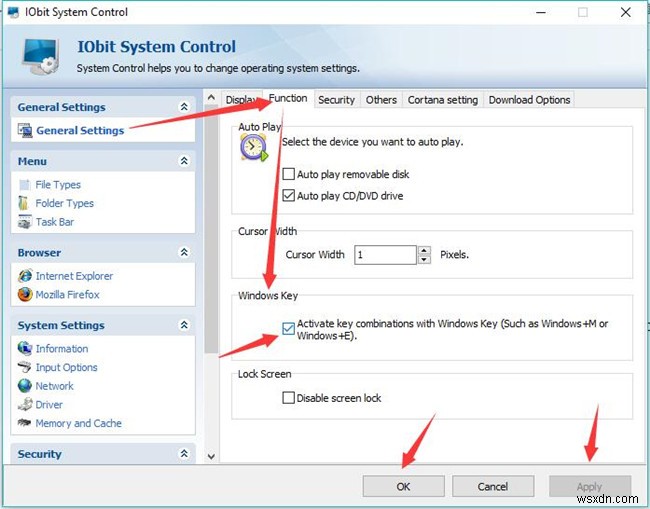Minimize the IObit System Control window
The width and height of the screenshot is (650, 509).
point(541,12)
